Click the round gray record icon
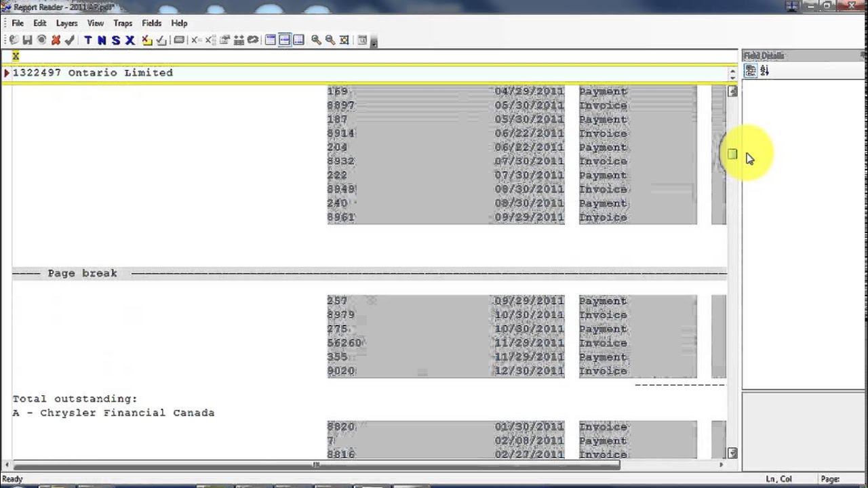 pos(41,40)
